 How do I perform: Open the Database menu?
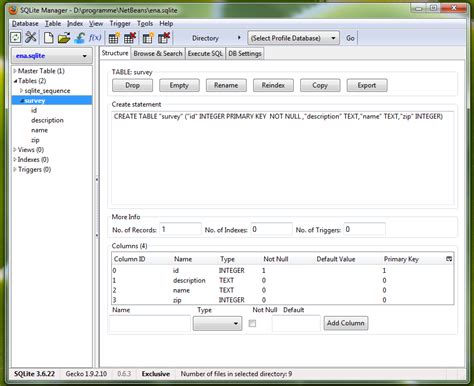pyautogui.click(x=25, y=24)
